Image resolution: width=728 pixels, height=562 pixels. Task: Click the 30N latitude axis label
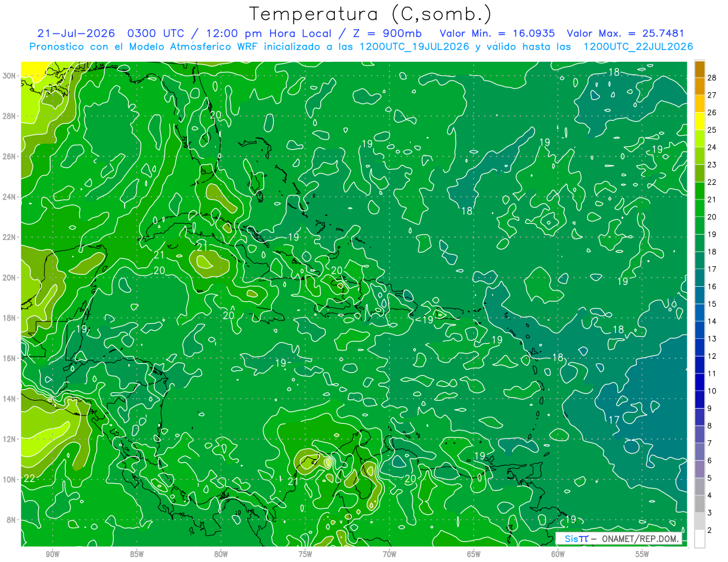coord(10,76)
